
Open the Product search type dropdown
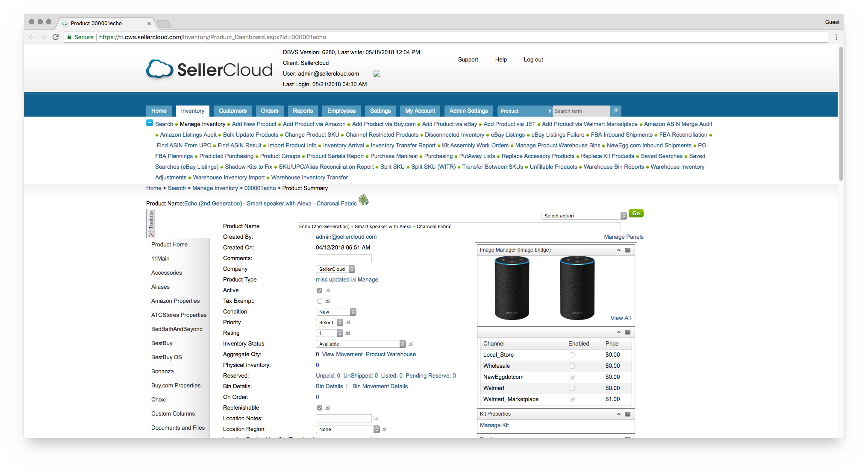[x=525, y=111]
